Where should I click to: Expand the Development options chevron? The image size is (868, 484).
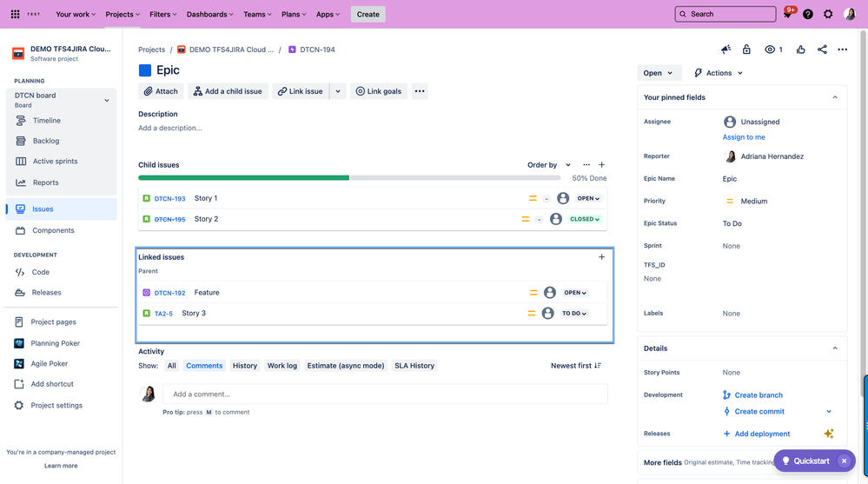829,412
